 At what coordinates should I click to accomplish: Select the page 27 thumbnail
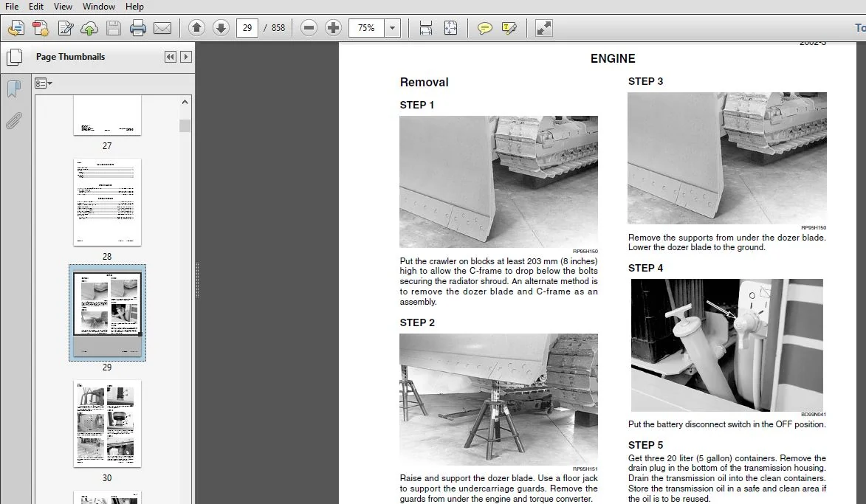pyautogui.click(x=107, y=115)
